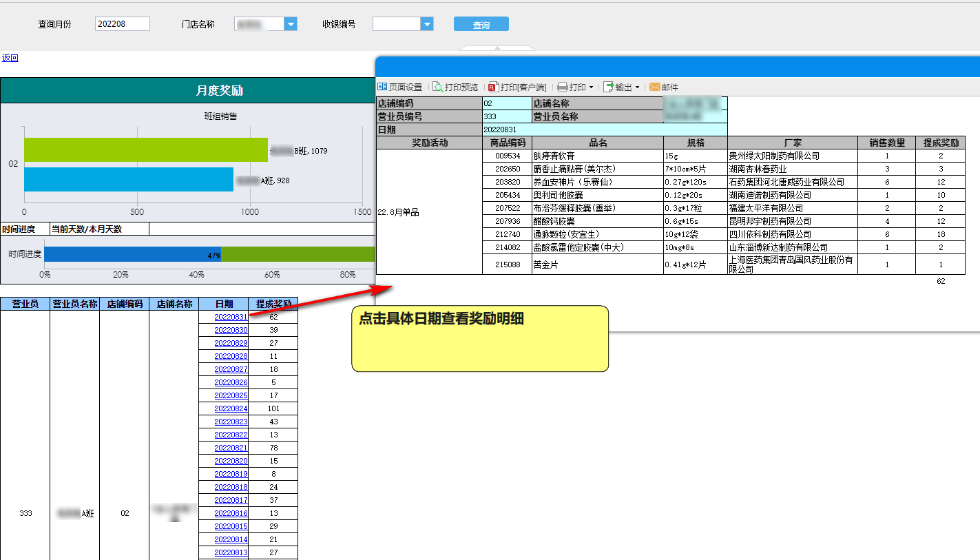Viewport: 980px width, 560px height.
Task: Open date link 20220821
Action: 231,448
